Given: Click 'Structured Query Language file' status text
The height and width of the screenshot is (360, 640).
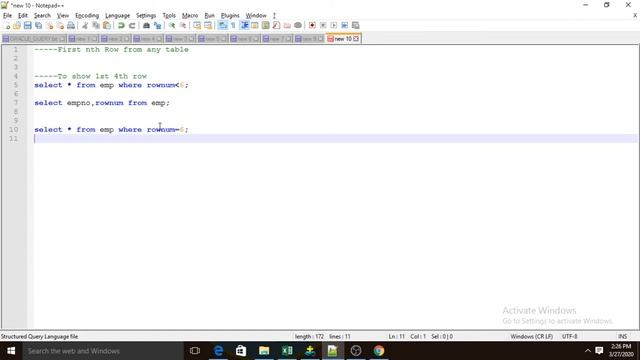Looking at the screenshot, I should coord(39,336).
